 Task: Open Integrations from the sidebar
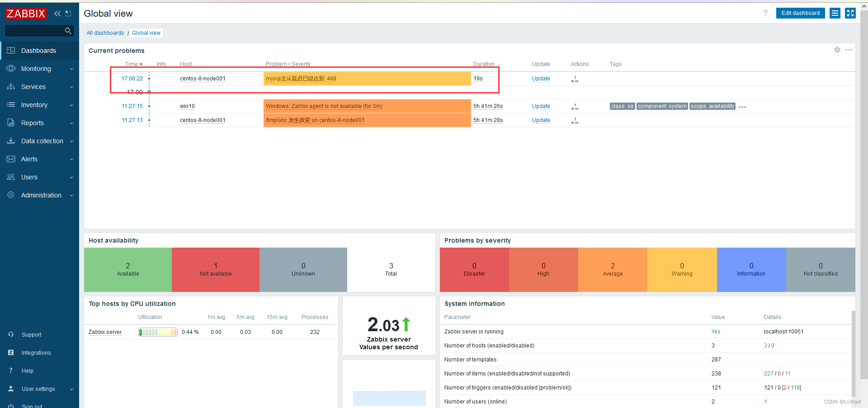pos(36,353)
